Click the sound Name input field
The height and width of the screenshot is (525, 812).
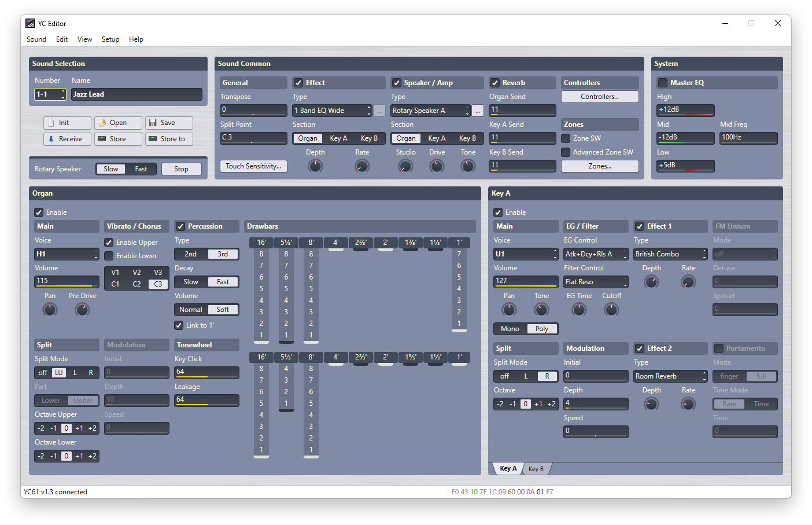point(136,94)
